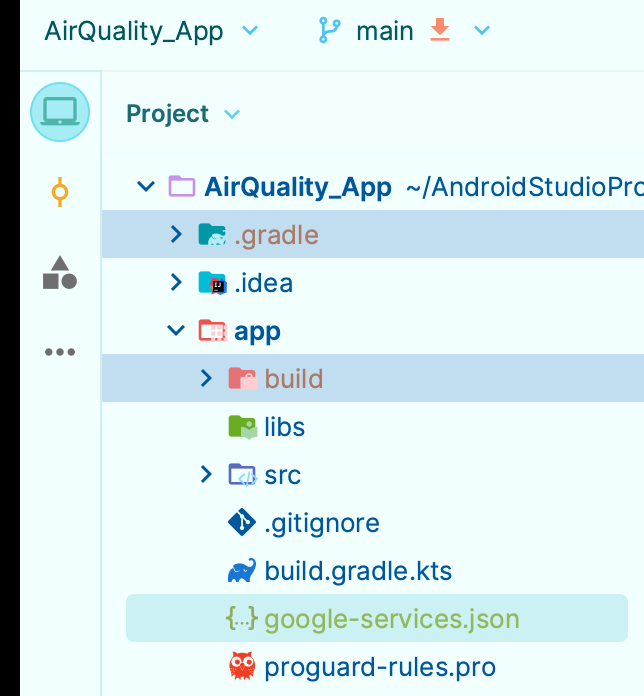Click the .idea folder icon
This screenshot has height=696, width=644.
212,283
